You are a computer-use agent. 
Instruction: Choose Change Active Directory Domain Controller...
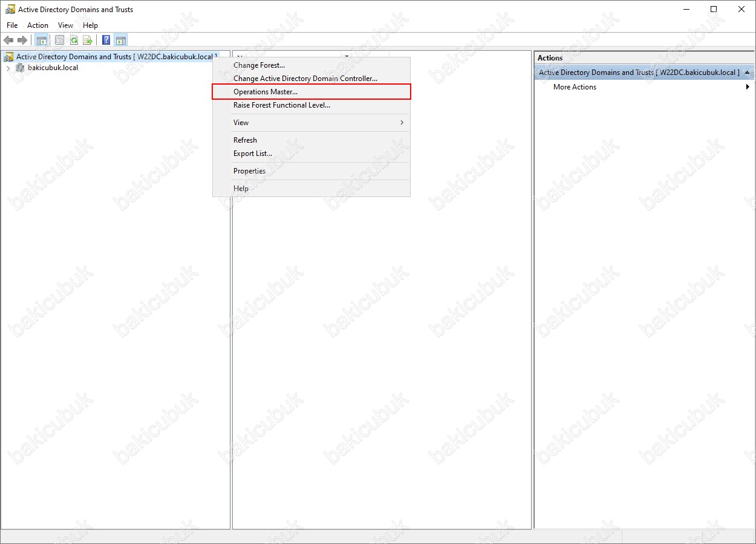[311, 79]
